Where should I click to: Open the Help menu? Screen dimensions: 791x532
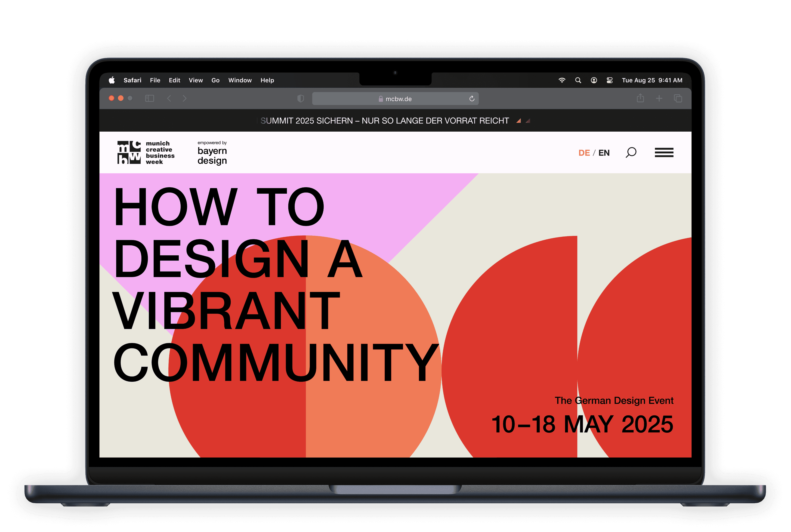point(267,80)
